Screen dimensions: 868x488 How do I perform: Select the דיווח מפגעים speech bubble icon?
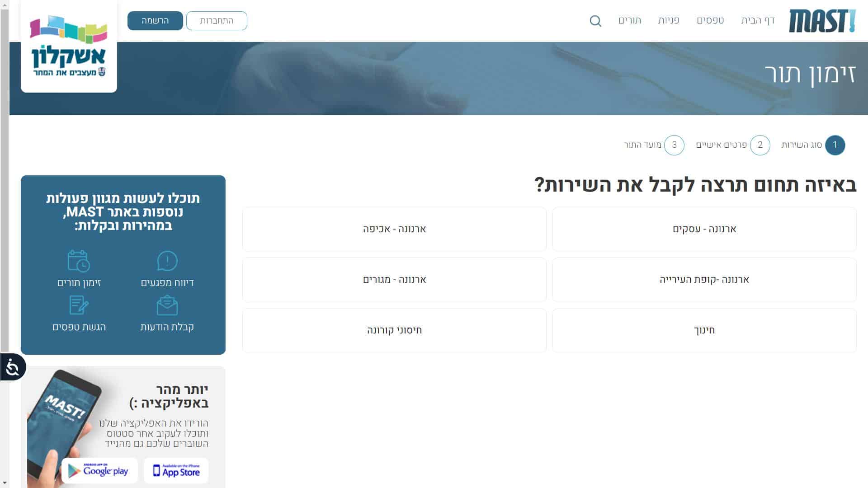(x=167, y=262)
